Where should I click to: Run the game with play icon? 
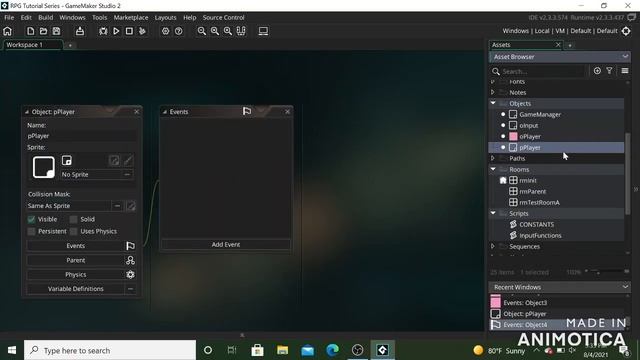coord(116,31)
